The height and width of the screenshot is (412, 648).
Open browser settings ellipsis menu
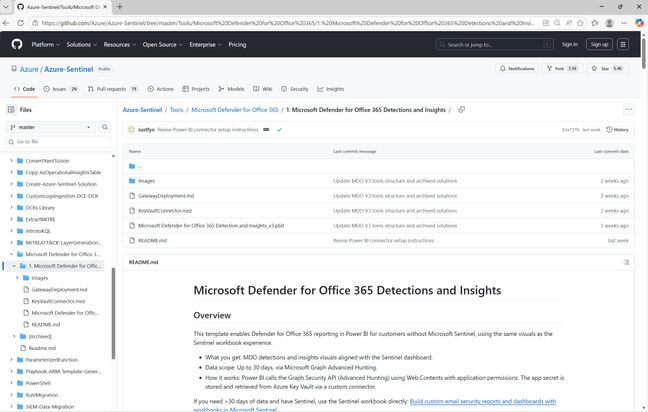tap(624, 23)
